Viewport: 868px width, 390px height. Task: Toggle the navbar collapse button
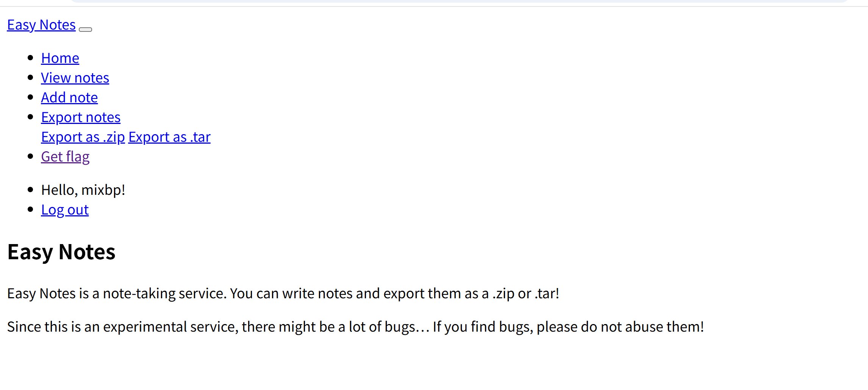coord(85,30)
